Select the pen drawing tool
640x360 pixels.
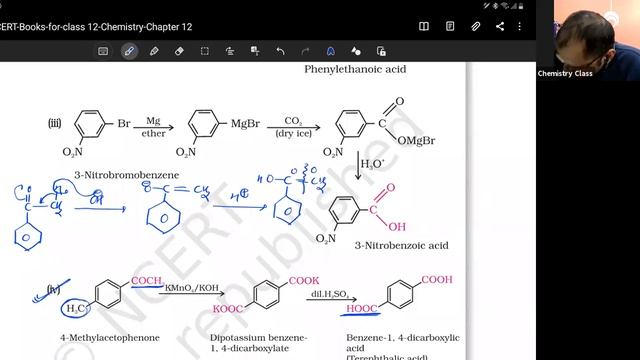pyautogui.click(x=129, y=51)
